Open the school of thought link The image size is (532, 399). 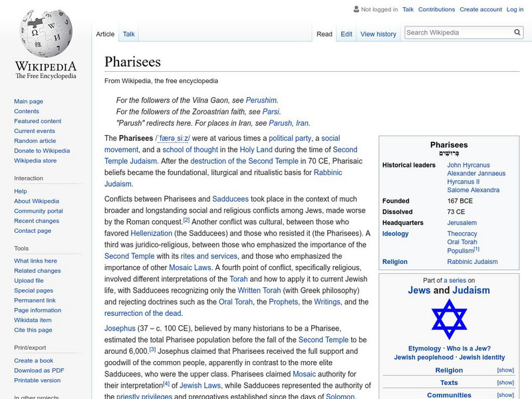click(x=190, y=150)
